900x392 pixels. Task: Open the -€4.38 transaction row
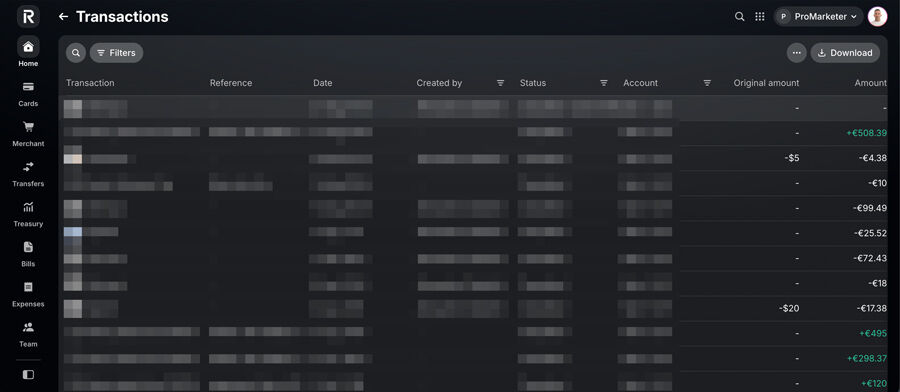point(473,158)
